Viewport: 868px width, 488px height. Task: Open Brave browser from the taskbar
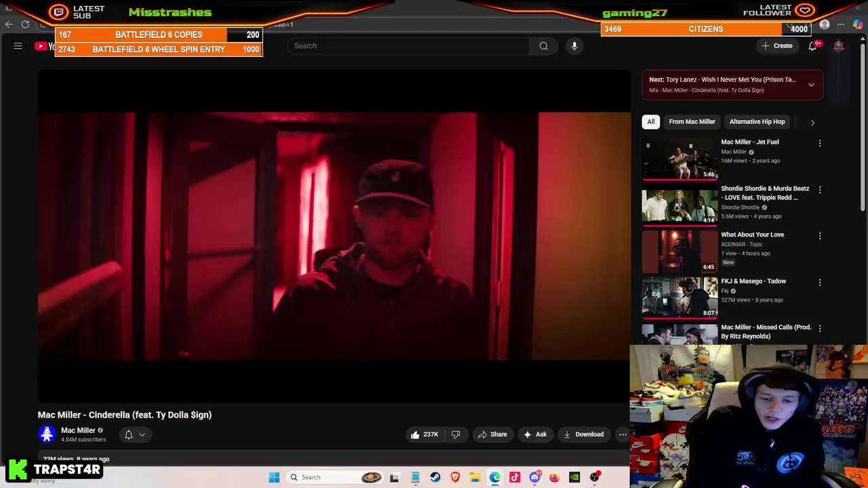click(455, 477)
